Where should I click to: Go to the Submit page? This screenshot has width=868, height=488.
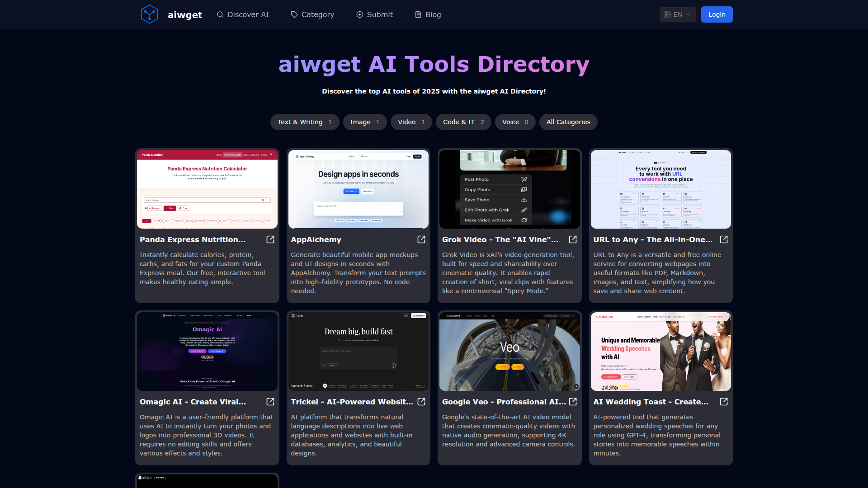coord(375,14)
